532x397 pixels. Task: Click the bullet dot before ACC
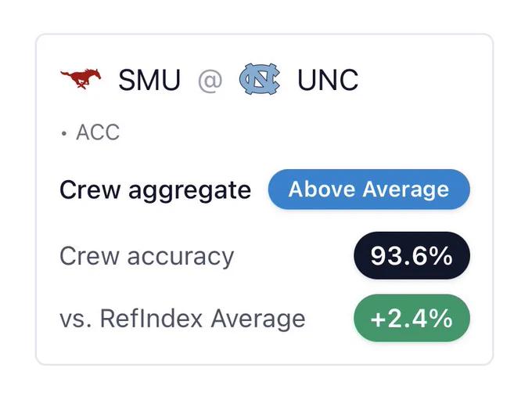64,133
